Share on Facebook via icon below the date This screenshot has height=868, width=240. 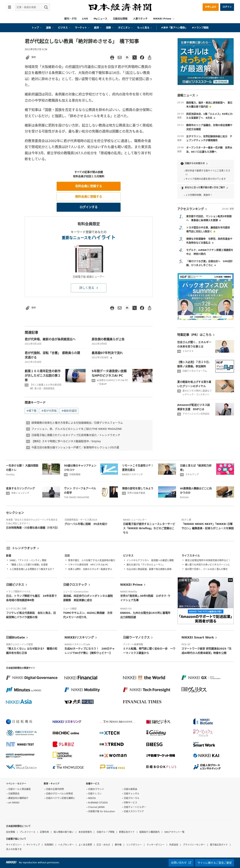(x=142, y=58)
